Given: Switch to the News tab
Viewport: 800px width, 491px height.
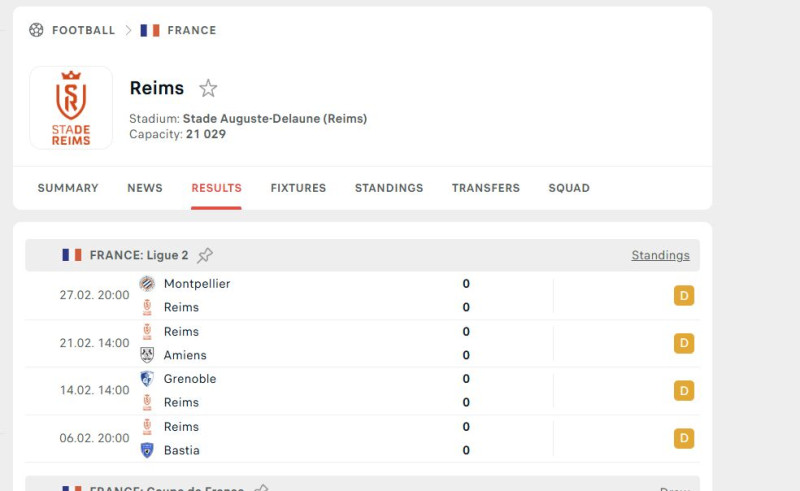Looking at the screenshot, I should click(x=145, y=188).
